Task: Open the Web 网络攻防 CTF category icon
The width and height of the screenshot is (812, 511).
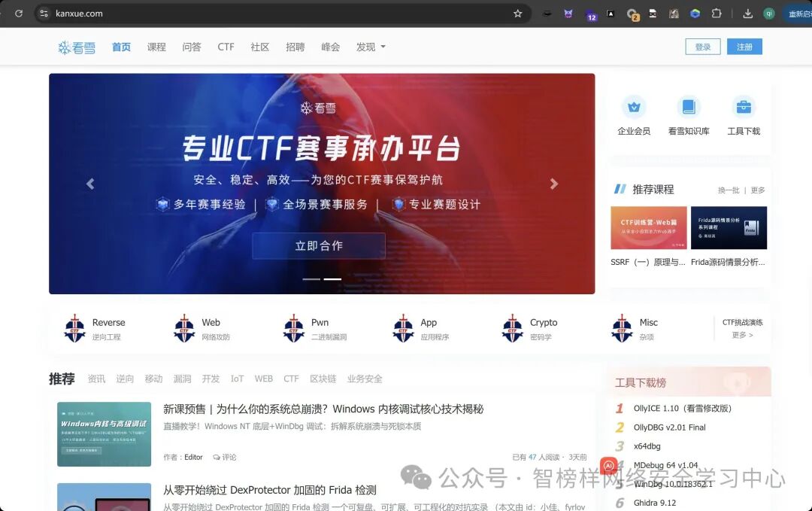Action: pyautogui.click(x=184, y=329)
